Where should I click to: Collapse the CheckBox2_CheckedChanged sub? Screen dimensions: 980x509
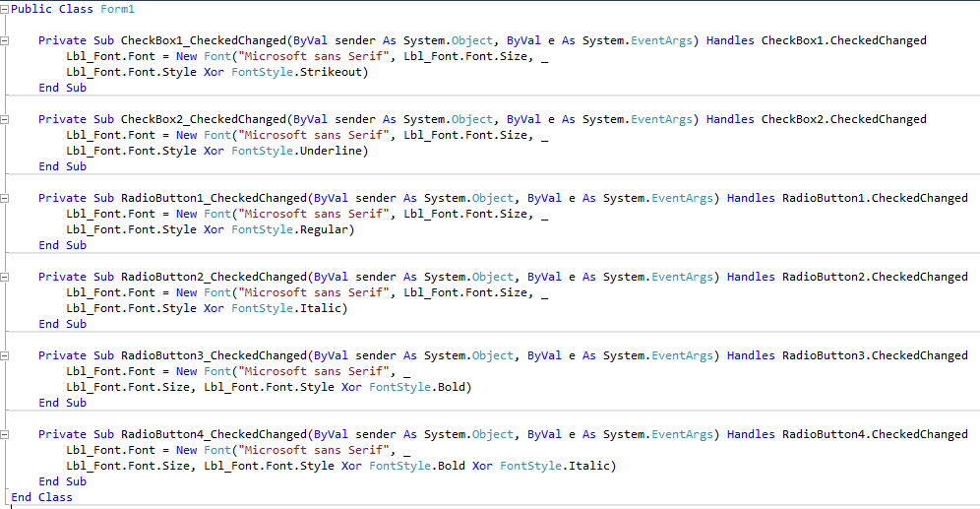pyautogui.click(x=5, y=119)
